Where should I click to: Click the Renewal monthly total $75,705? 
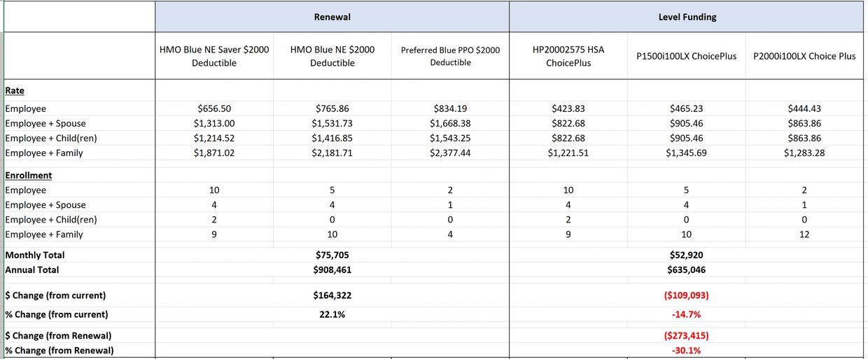[332, 255]
